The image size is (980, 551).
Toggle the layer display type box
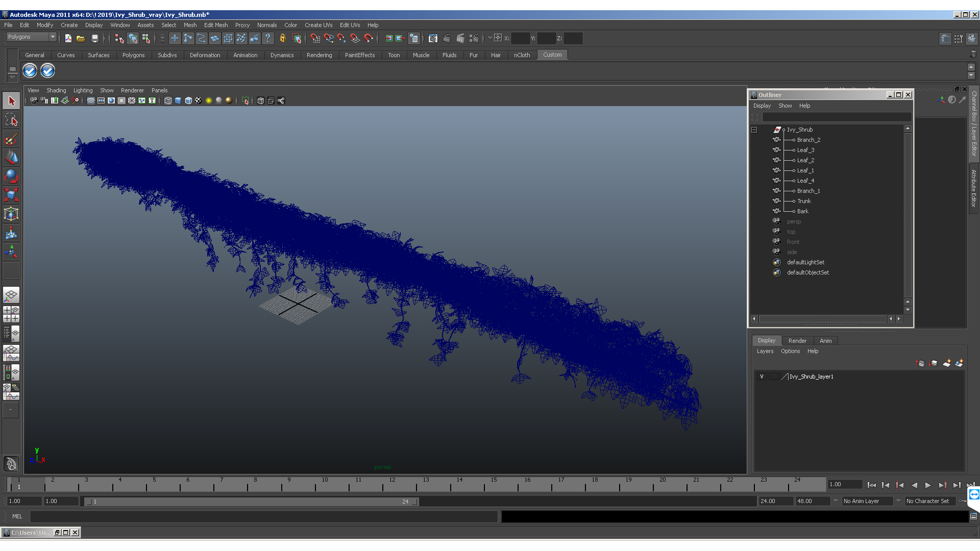click(774, 377)
